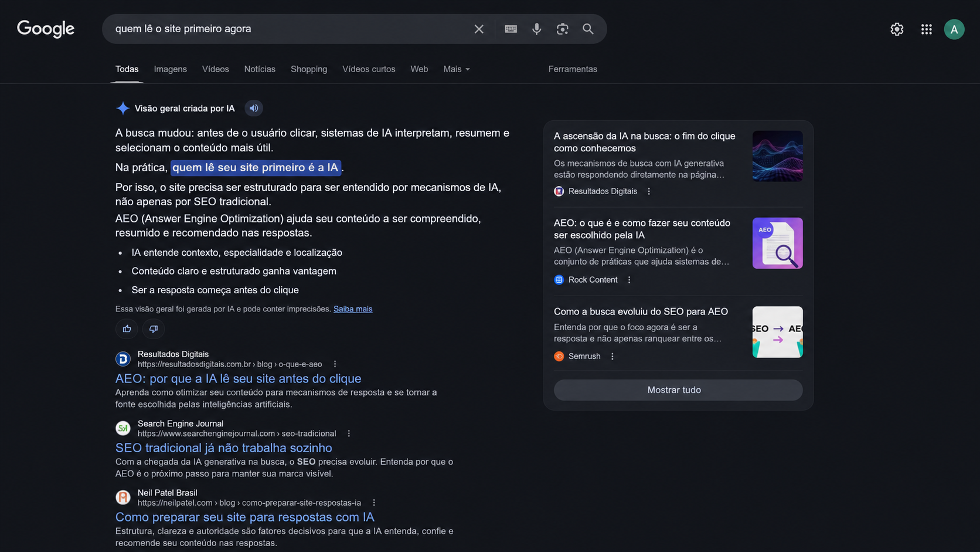Open 'SEO tradicional já não trabalha sozinho' result

point(223,448)
